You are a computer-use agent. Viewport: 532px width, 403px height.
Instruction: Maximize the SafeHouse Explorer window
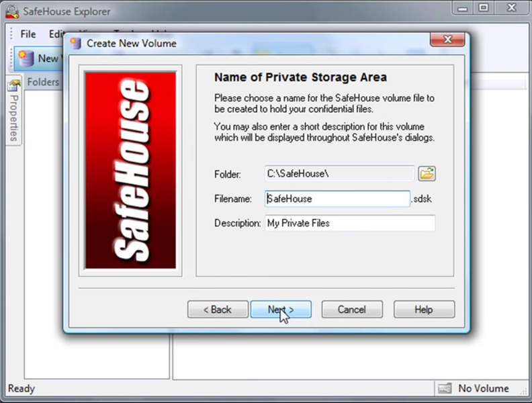click(x=484, y=7)
